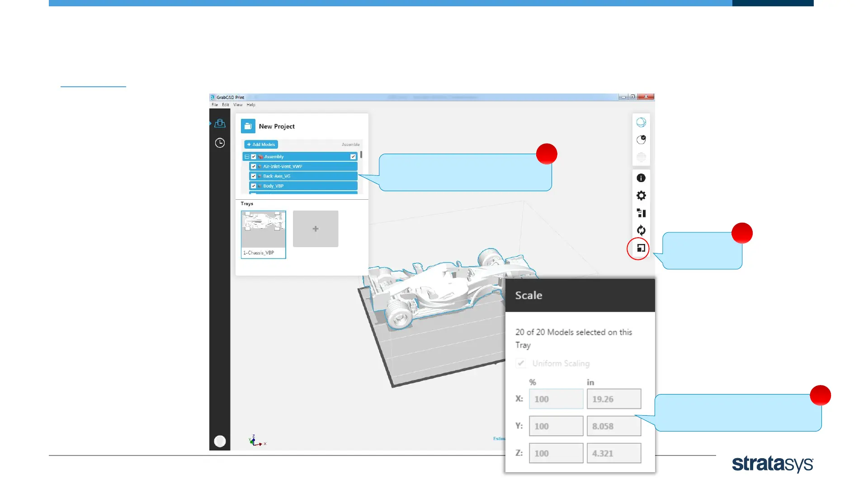The height and width of the screenshot is (488, 868).
Task: Toggle the Body_VBP checkbox
Action: point(254,186)
